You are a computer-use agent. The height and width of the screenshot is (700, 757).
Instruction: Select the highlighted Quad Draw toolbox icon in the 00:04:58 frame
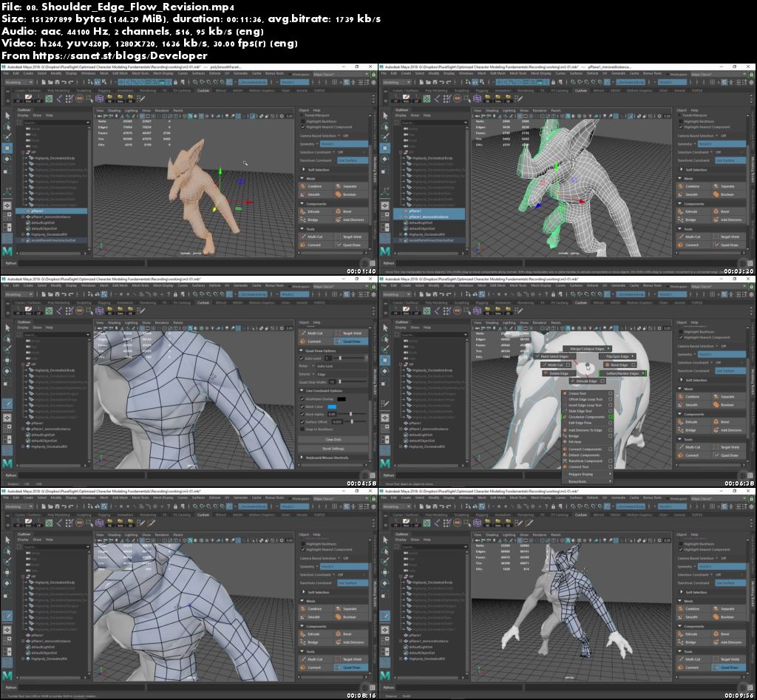[7, 403]
